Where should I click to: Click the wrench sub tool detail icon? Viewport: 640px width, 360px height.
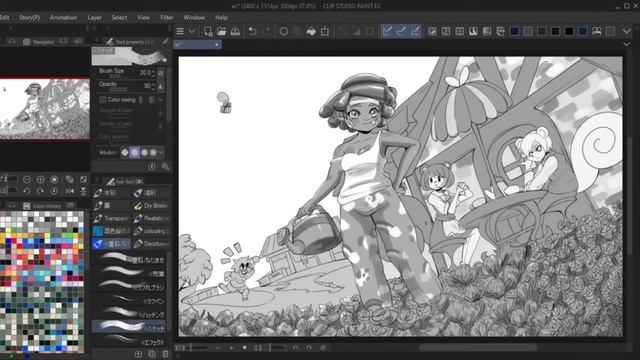pyautogui.click(x=165, y=167)
